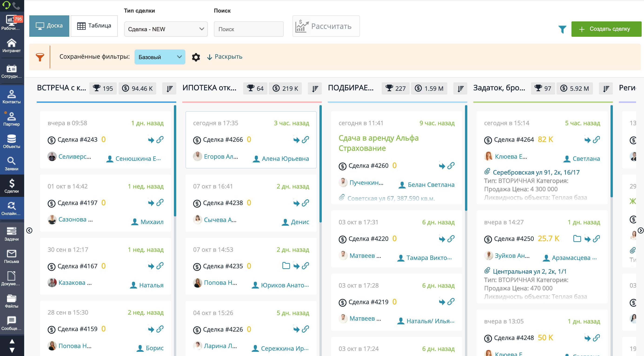Click the blue funnel filter icon

pyautogui.click(x=562, y=29)
